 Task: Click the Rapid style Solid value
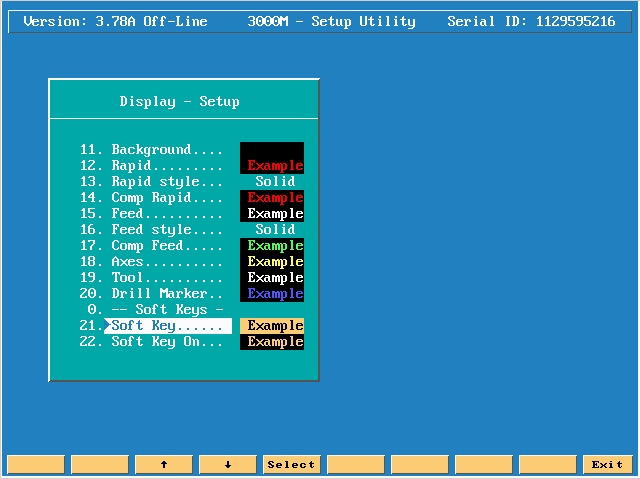(x=275, y=182)
